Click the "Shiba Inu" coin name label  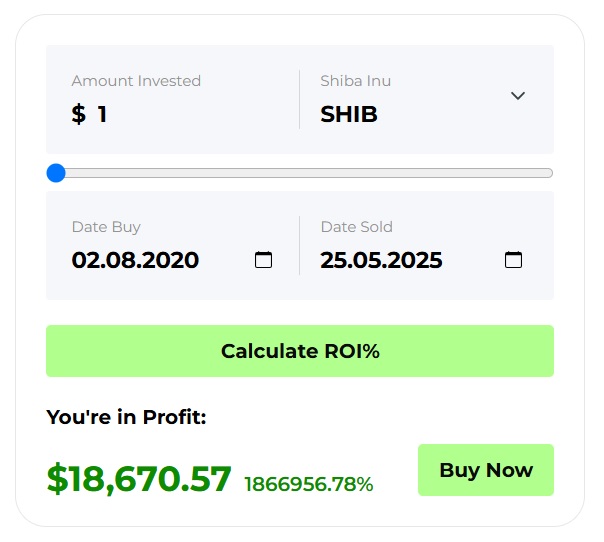tap(353, 81)
